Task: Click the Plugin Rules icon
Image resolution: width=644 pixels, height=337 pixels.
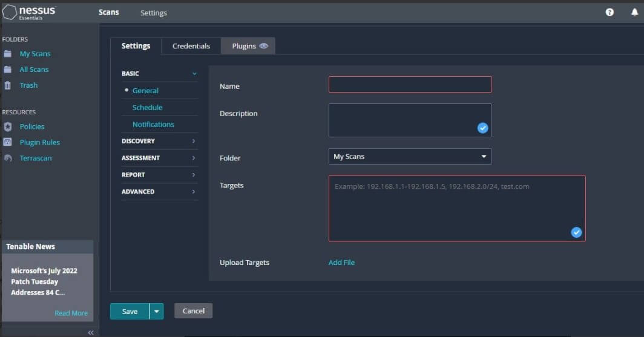Action: [7, 142]
